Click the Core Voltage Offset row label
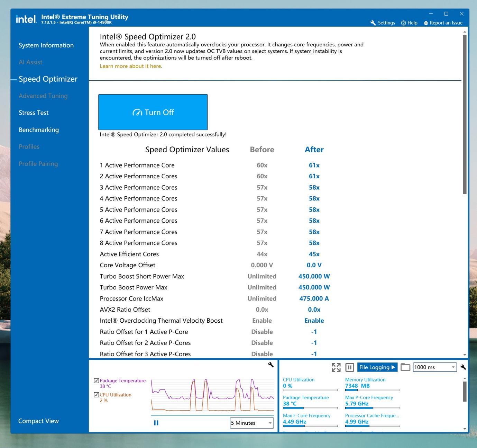This screenshot has height=448, width=477. tap(127, 265)
